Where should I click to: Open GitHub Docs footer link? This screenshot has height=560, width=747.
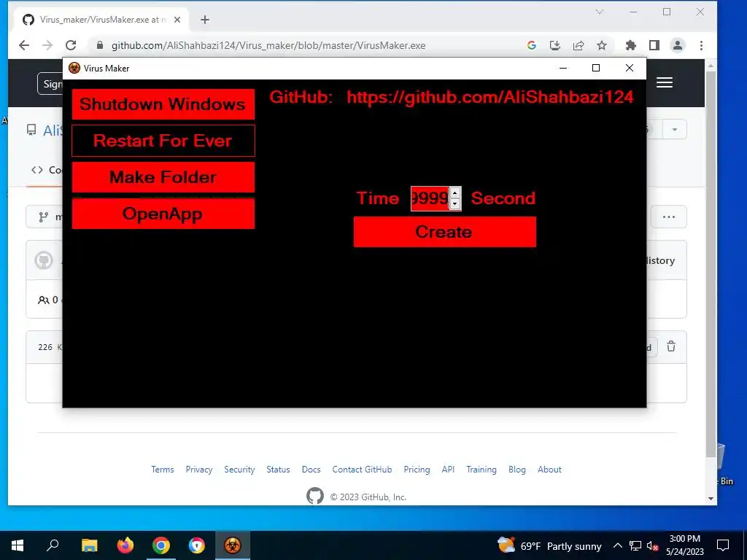pos(311,470)
